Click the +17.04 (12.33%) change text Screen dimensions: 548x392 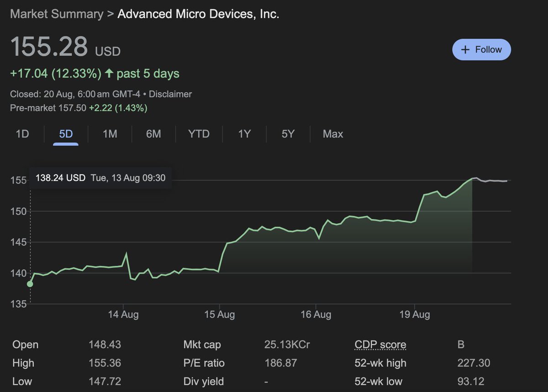coord(56,74)
